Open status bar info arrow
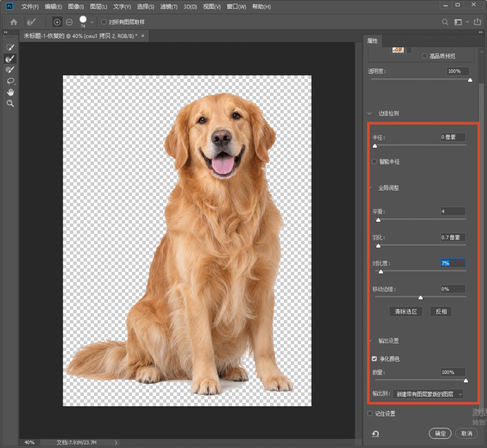Screen dimensions: 487x448 coord(116,443)
